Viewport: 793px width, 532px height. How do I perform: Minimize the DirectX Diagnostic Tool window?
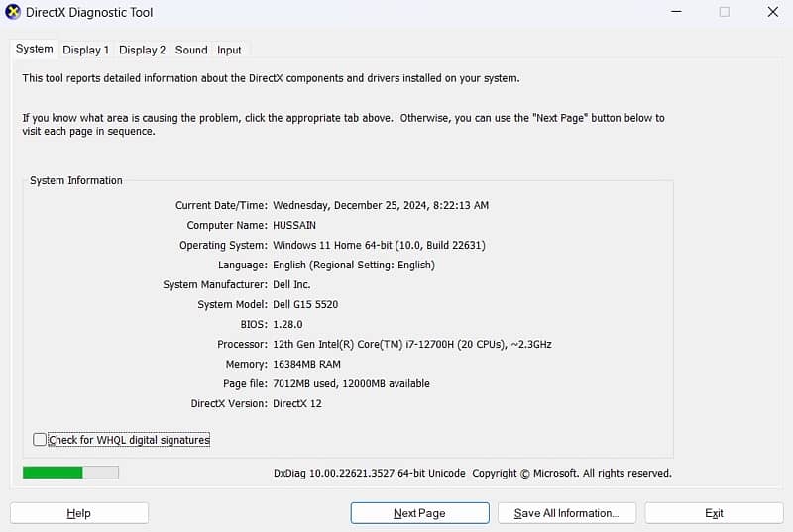pos(676,12)
